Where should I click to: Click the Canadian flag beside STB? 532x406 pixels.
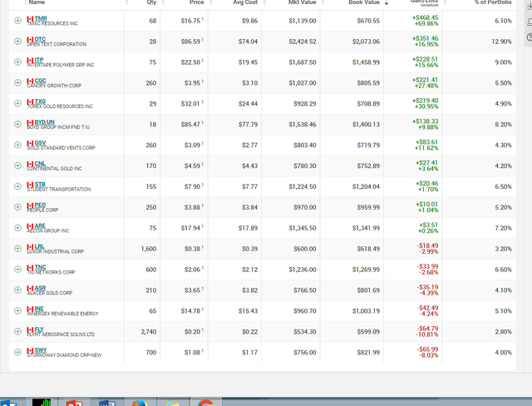30,185
